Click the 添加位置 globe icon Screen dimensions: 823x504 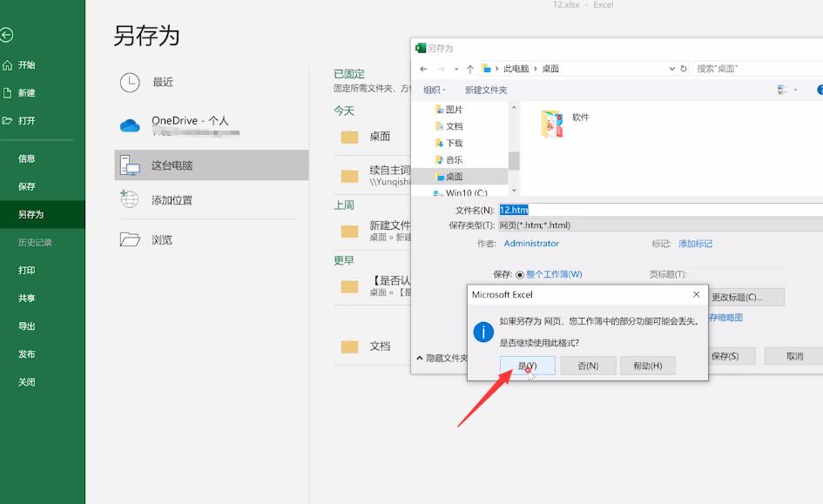[129, 199]
